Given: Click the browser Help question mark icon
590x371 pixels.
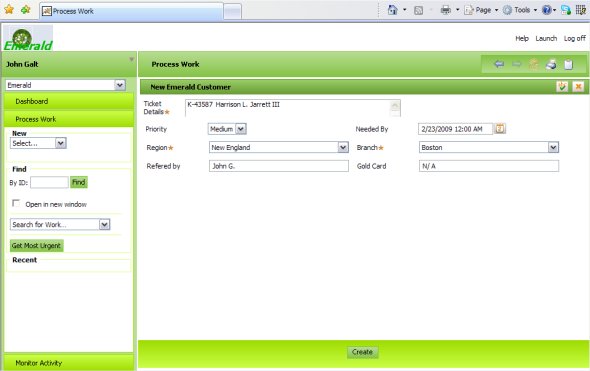Looking at the screenshot, I should [x=546, y=10].
